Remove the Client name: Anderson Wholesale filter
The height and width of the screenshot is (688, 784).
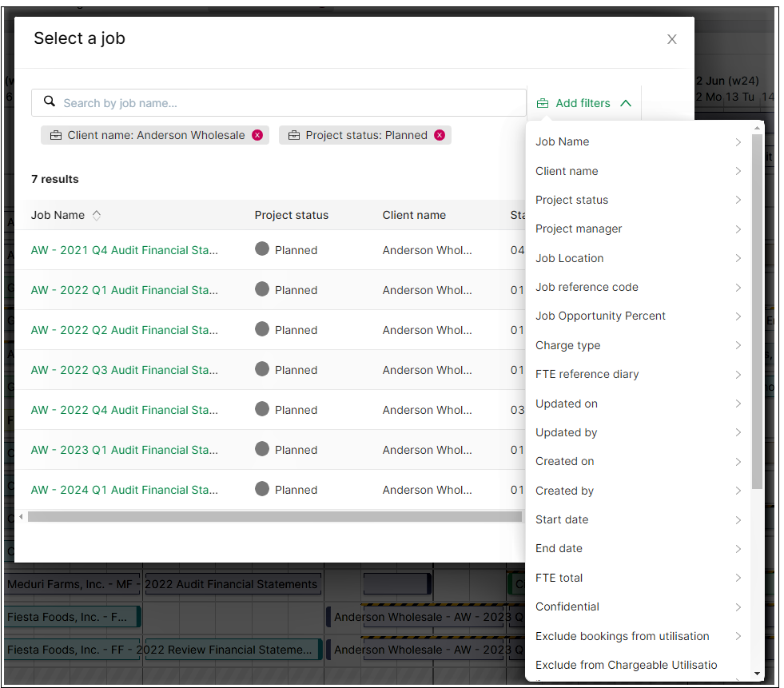tap(257, 135)
